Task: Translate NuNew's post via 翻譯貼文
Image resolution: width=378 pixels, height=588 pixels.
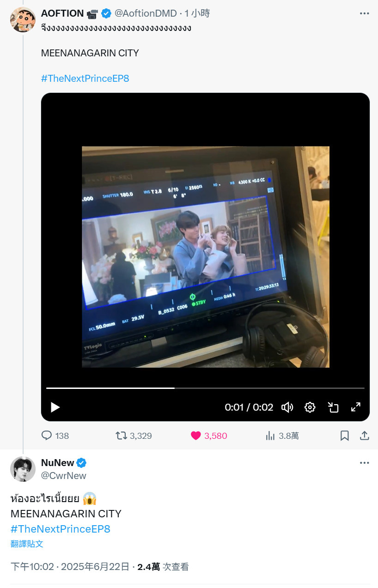Action: coord(27,544)
